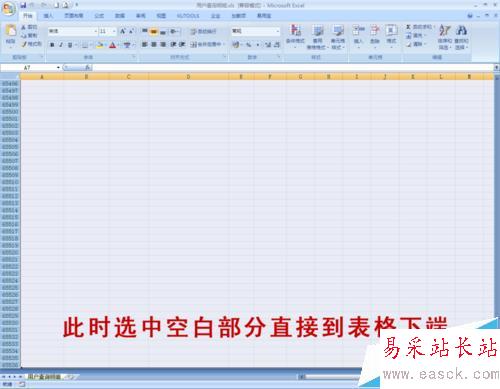Select the Home ribbon tab
500x389 pixels.
point(28,16)
